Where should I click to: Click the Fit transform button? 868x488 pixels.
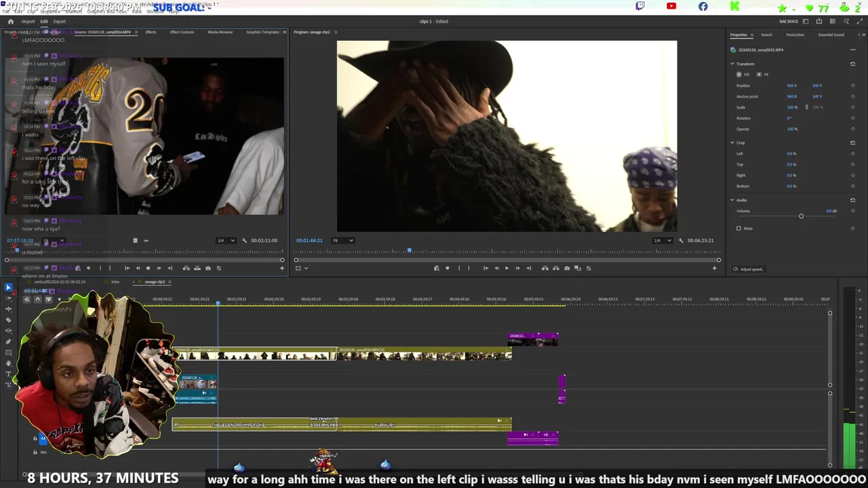763,75
